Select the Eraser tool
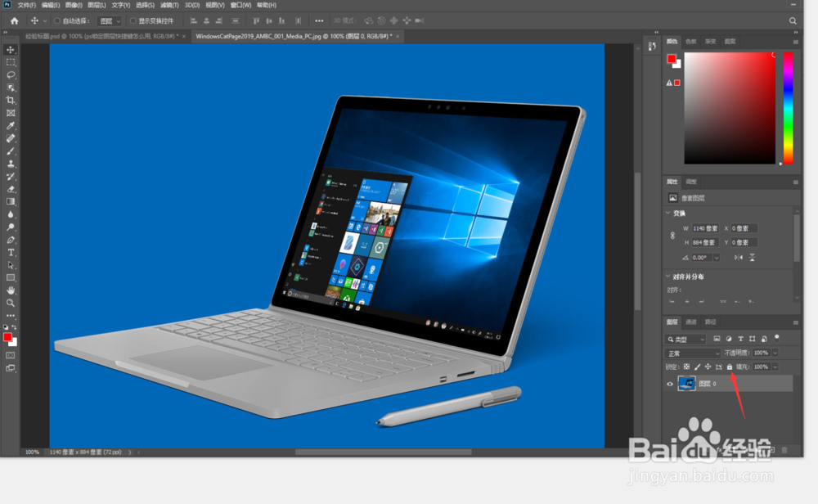Screen dimensions: 818x504 point(11,189)
